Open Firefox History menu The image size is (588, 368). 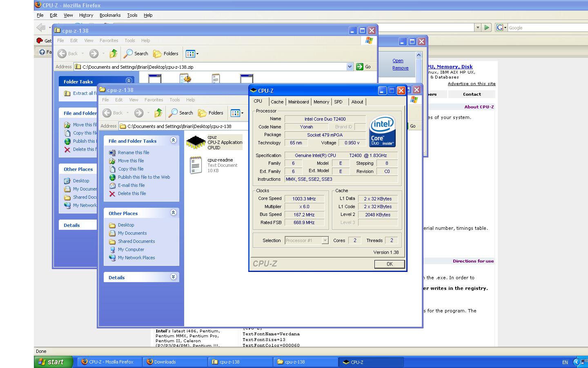coord(86,15)
